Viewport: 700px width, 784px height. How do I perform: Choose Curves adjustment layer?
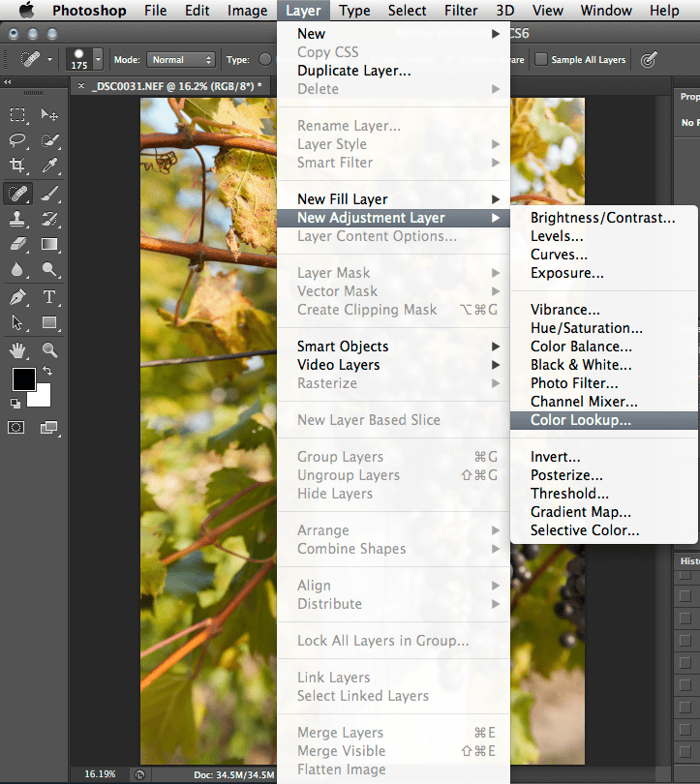pos(604,255)
